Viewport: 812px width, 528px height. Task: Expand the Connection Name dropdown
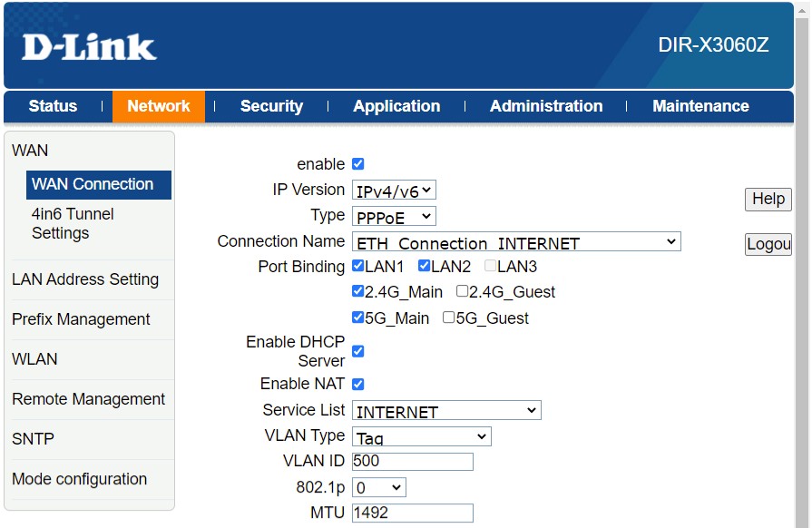pyautogui.click(x=515, y=242)
